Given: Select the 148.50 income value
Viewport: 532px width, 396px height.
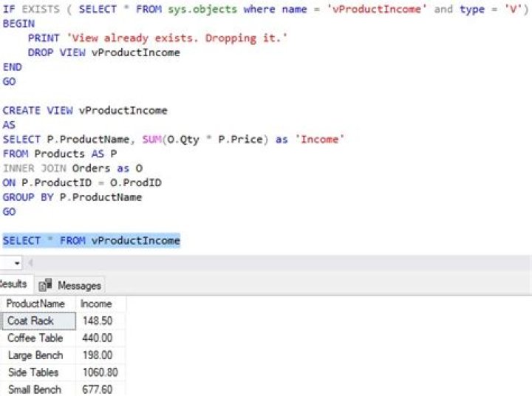Looking at the screenshot, I should (x=98, y=321).
